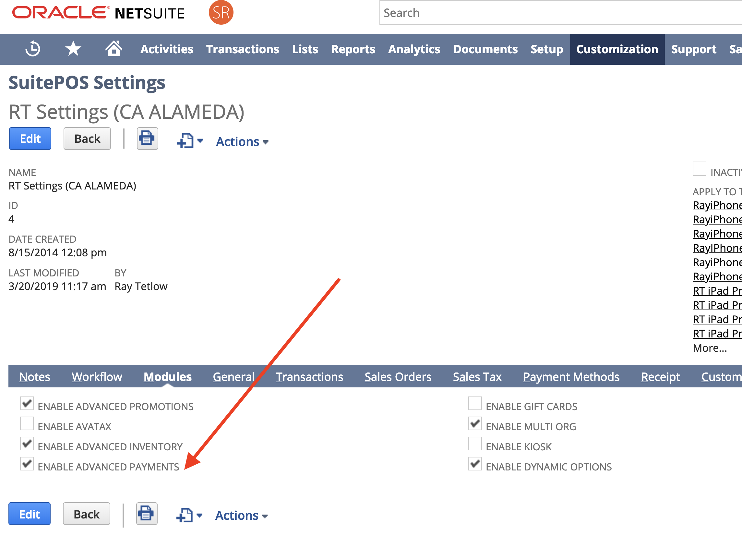The height and width of the screenshot is (560, 742).
Task: Click the bottom print icon button
Action: (x=147, y=513)
